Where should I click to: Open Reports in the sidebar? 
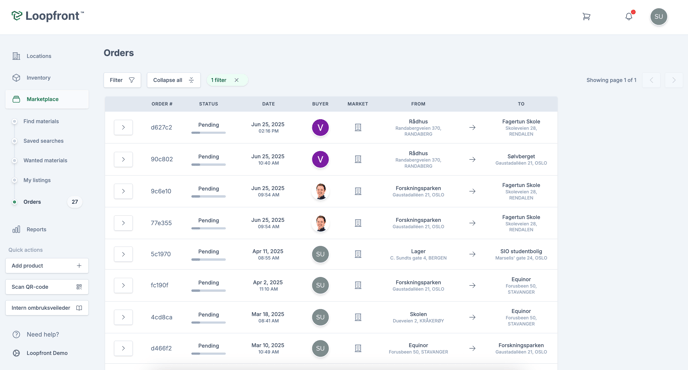coord(36,229)
